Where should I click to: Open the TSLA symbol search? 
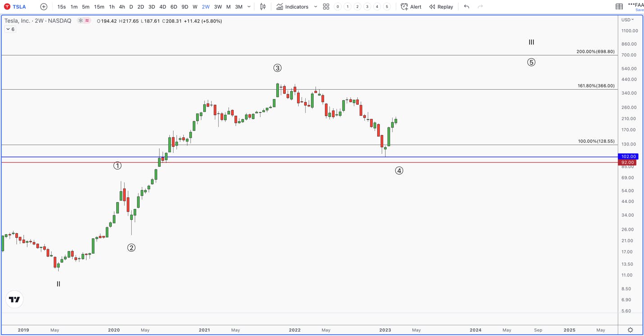pos(15,7)
